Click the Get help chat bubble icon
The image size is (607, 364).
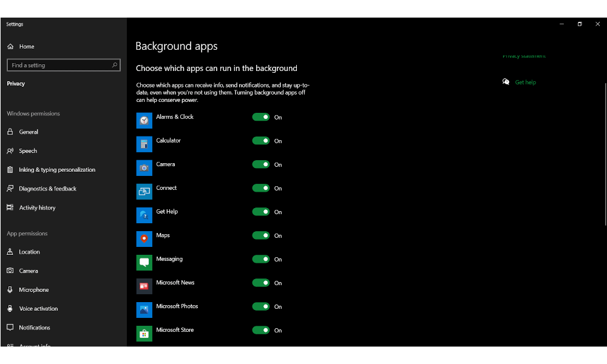point(506,82)
